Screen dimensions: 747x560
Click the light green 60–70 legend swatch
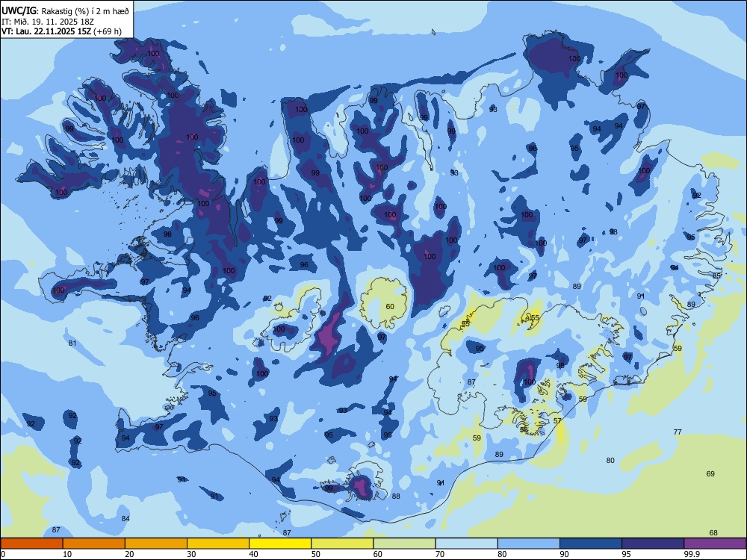404,544
